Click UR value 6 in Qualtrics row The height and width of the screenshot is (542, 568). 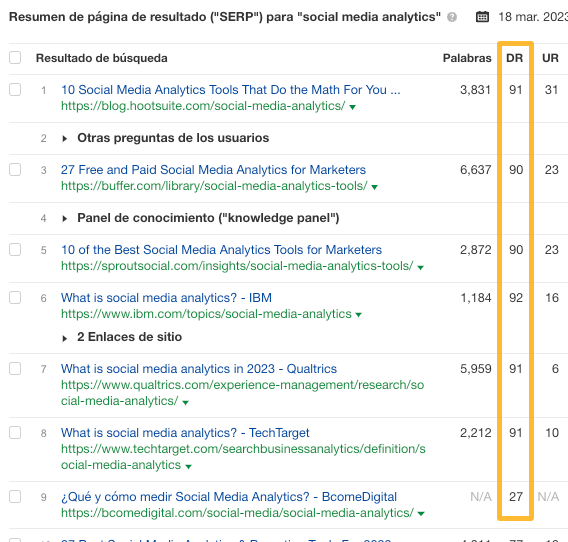555,369
